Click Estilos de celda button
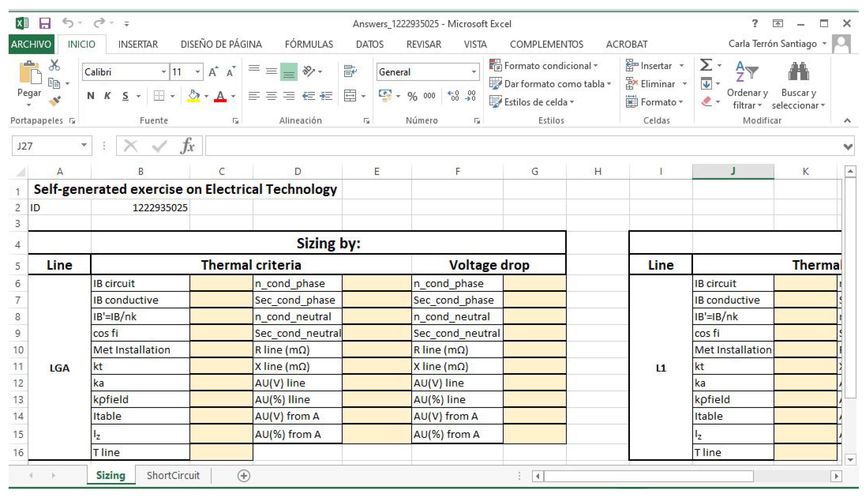Viewport: 868px width, 496px height. tap(532, 102)
